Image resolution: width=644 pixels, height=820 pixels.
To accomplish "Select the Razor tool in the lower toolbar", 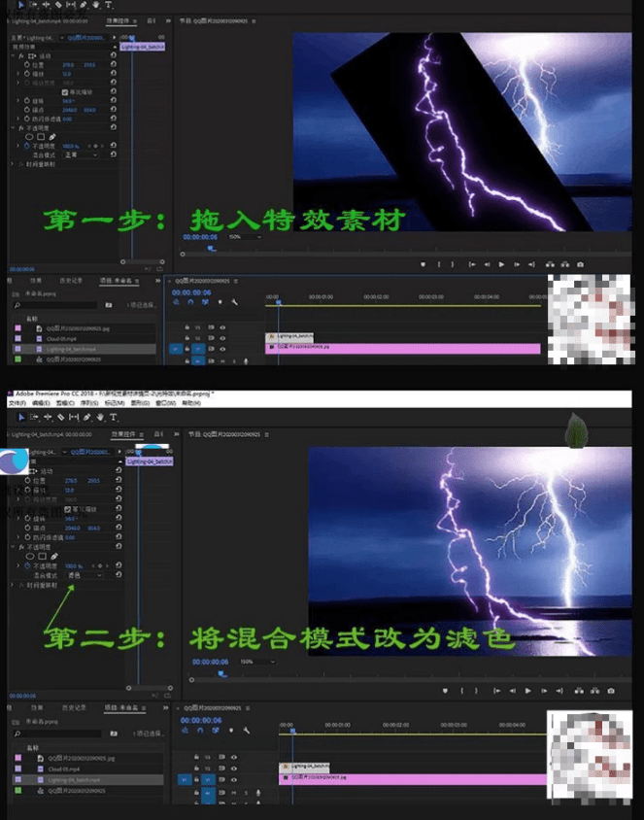I will click(x=61, y=417).
